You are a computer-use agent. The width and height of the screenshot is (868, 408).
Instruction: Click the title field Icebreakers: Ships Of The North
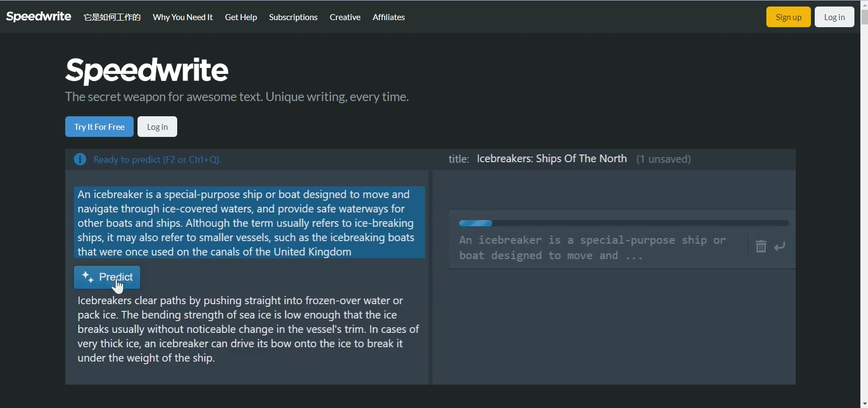tap(552, 159)
